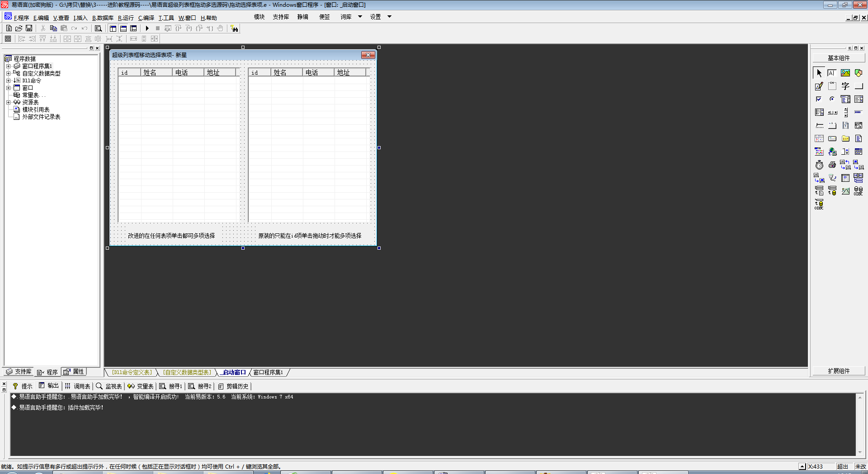This screenshot has width=868, height=474.
Task: Open the 变量表 tab in the bottom panel
Action: pyautogui.click(x=141, y=386)
